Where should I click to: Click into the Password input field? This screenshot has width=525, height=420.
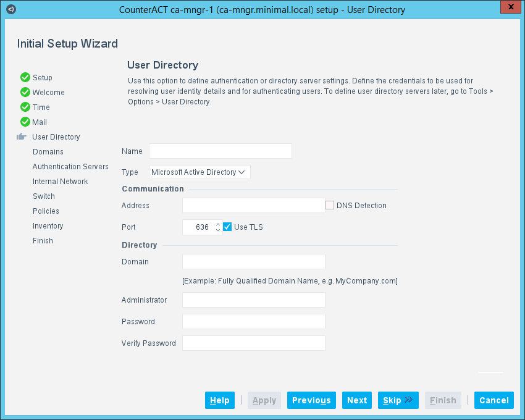click(x=253, y=322)
